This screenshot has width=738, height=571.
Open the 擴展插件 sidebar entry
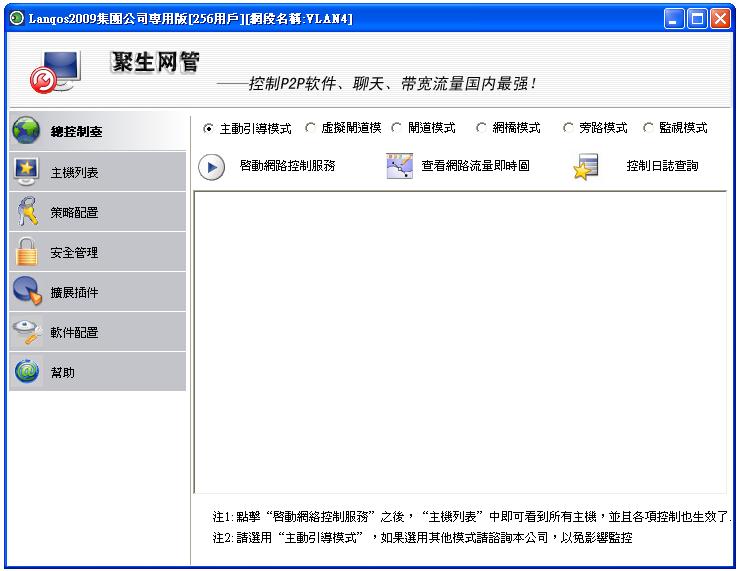(97, 291)
